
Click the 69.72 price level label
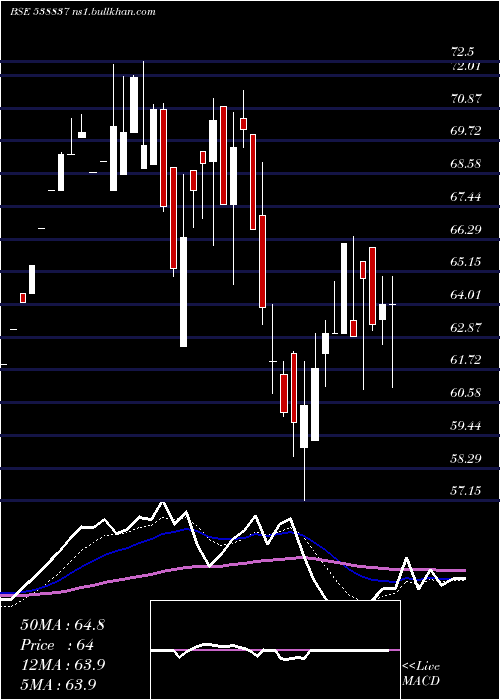467,131
